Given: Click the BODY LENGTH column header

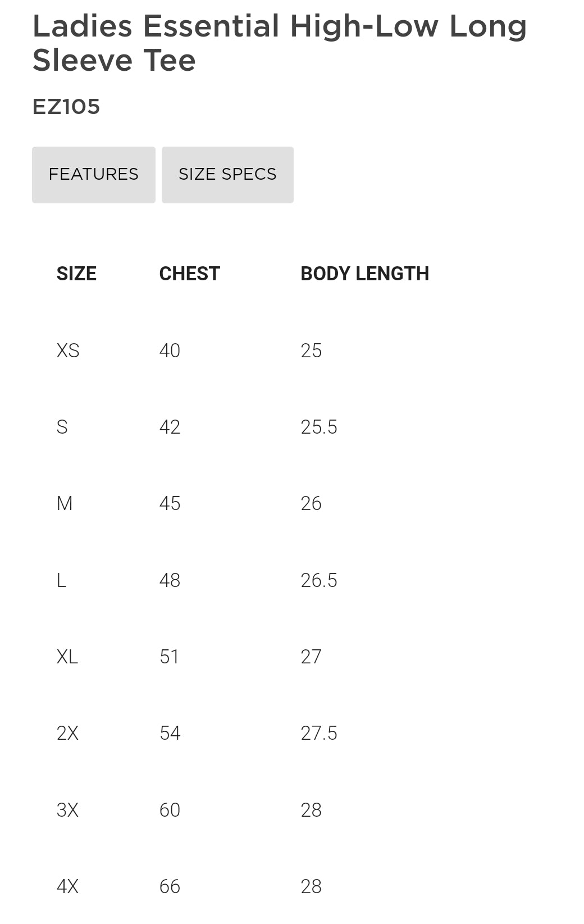Looking at the screenshot, I should (364, 274).
